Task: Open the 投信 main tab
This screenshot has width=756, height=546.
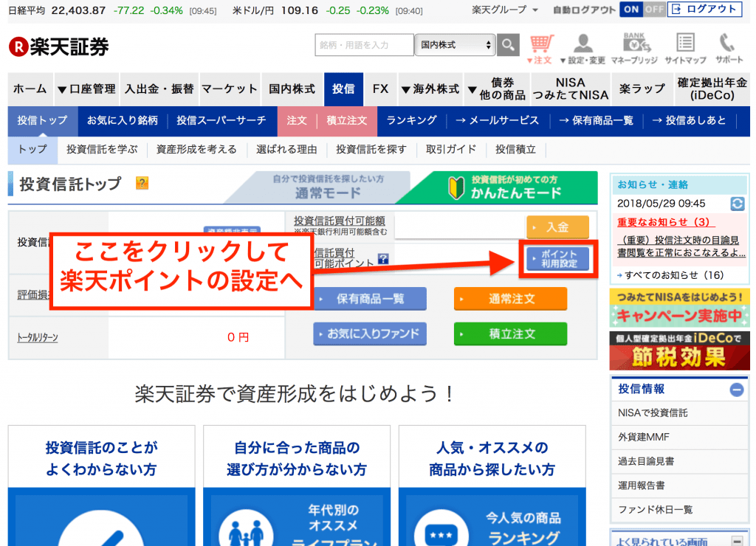Action: click(x=343, y=89)
